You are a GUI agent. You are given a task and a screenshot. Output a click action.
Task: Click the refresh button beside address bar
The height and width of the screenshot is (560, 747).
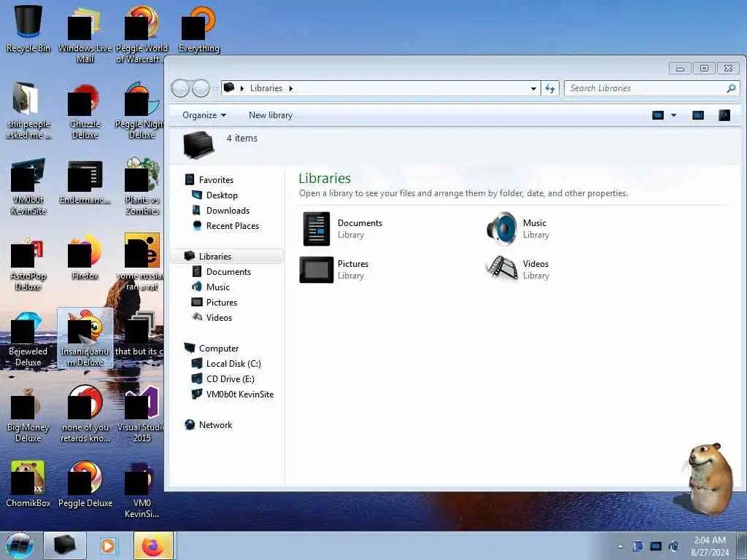click(550, 88)
